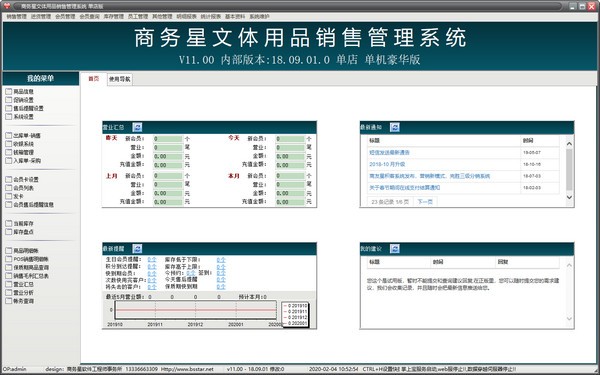The width and height of the screenshot is (600, 375).
Task: Click last month's 营业 value field
Action: click(168, 184)
